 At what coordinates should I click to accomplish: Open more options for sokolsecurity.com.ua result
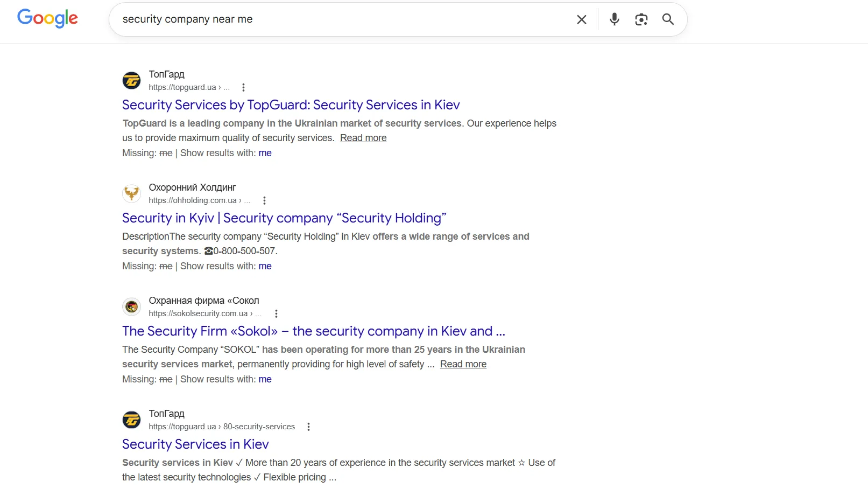(276, 313)
